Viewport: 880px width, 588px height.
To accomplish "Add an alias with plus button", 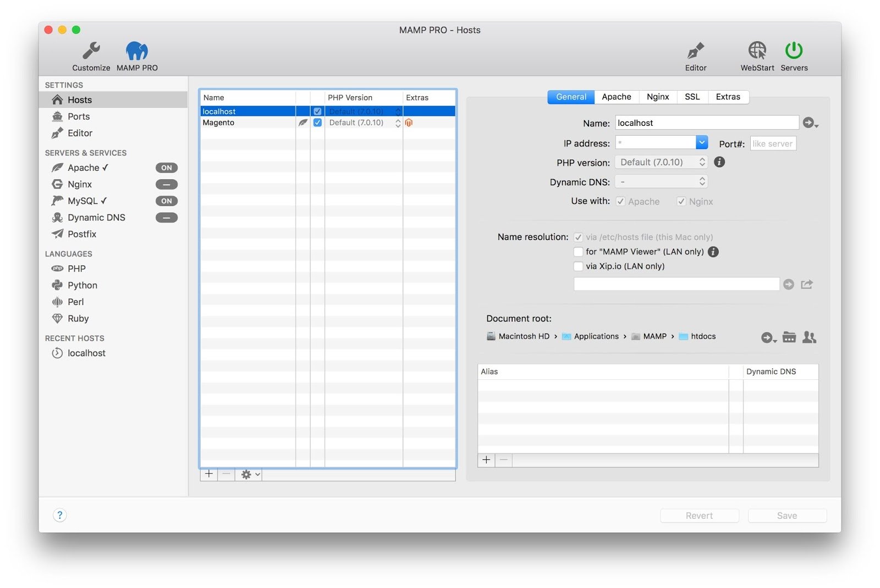I will 486,460.
